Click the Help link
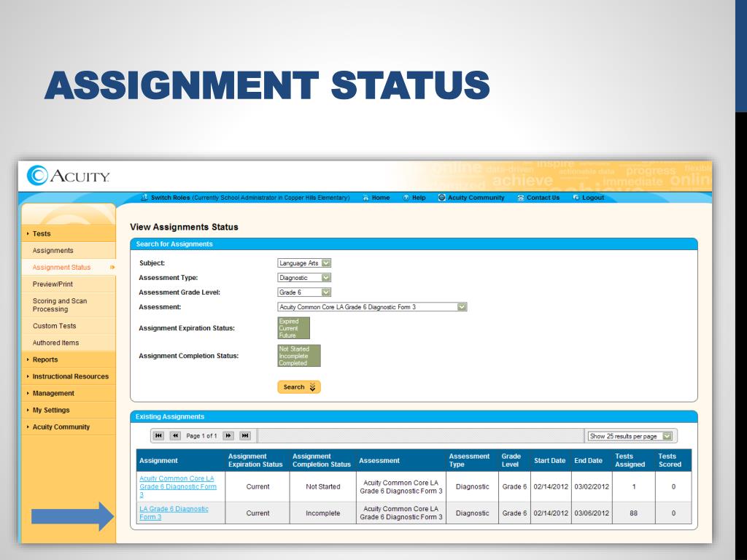The height and width of the screenshot is (560, 747). pyautogui.click(x=419, y=198)
